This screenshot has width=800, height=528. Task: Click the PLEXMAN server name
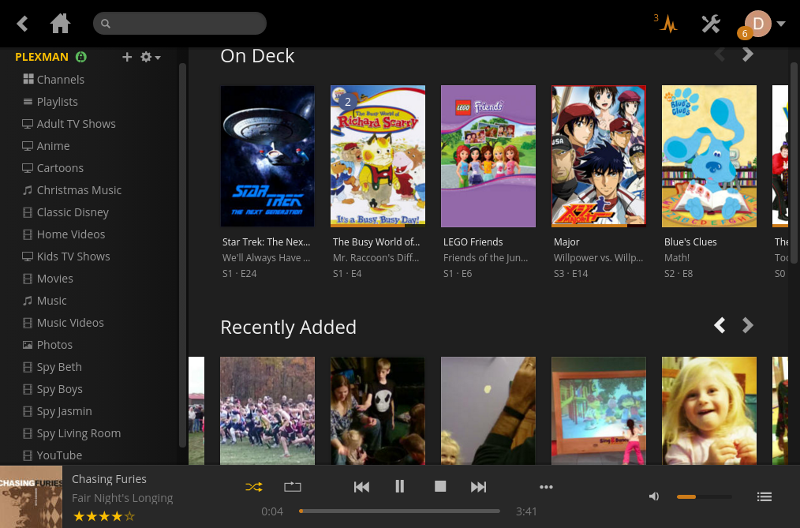pyautogui.click(x=42, y=57)
